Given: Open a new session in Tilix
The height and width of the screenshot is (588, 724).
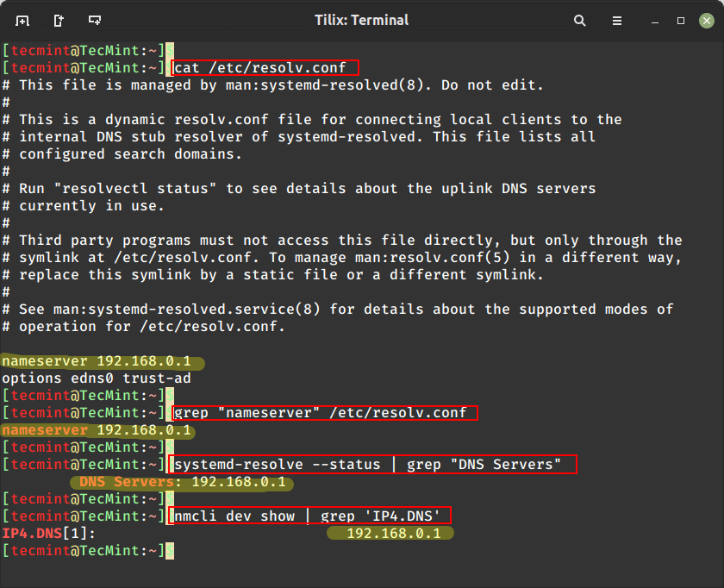Looking at the screenshot, I should click(22, 20).
